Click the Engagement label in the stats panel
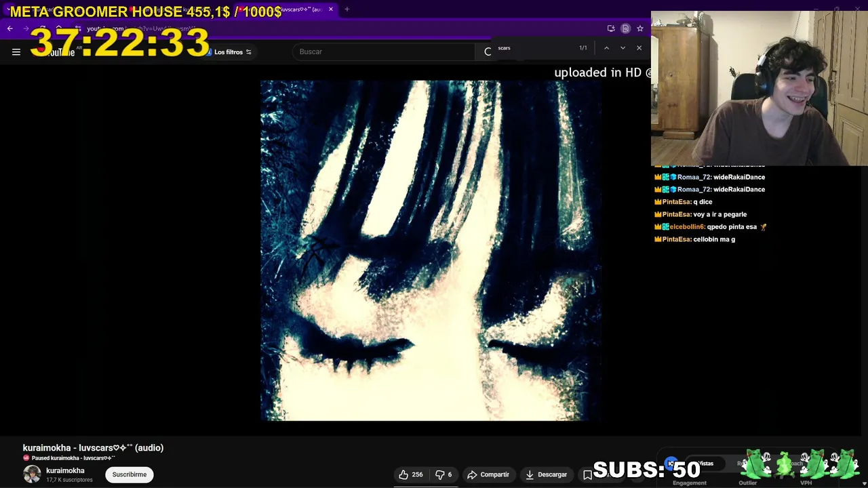 pyautogui.click(x=690, y=483)
